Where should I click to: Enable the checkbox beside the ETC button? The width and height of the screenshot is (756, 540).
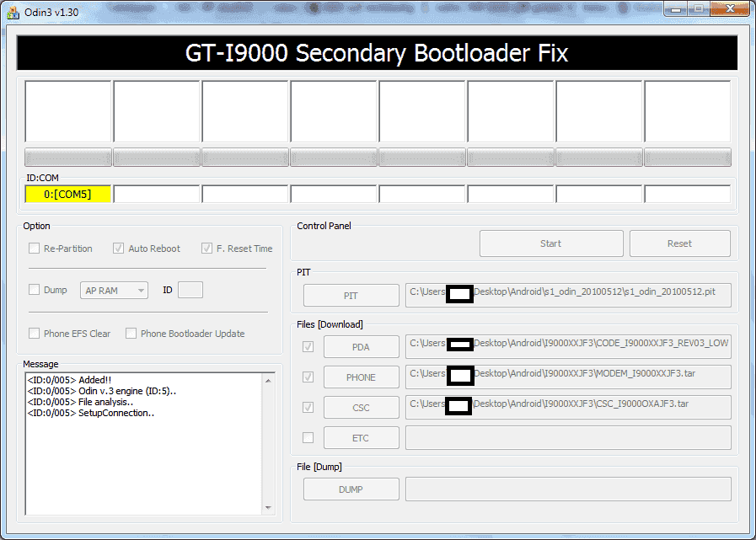[x=308, y=438]
